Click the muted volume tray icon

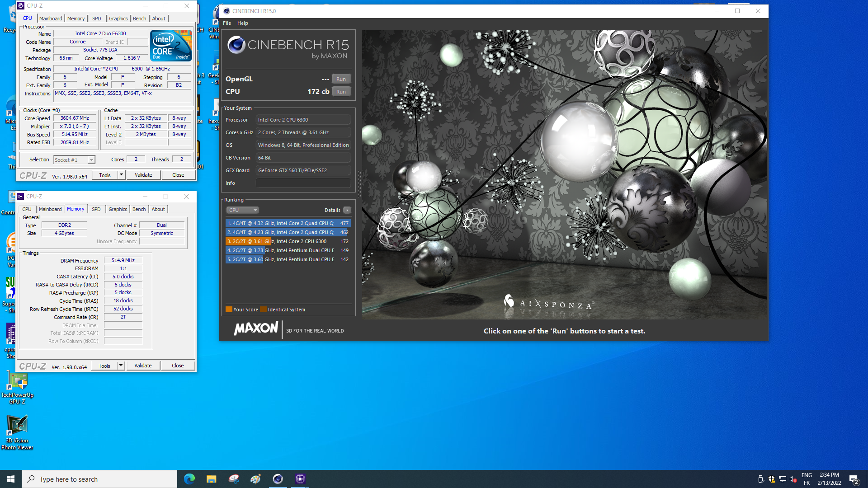click(x=793, y=479)
